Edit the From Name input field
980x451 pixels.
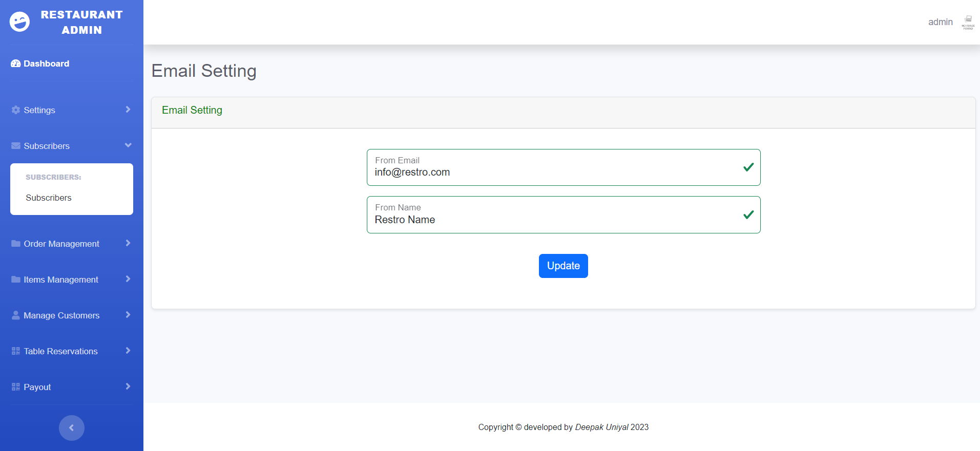click(x=556, y=220)
